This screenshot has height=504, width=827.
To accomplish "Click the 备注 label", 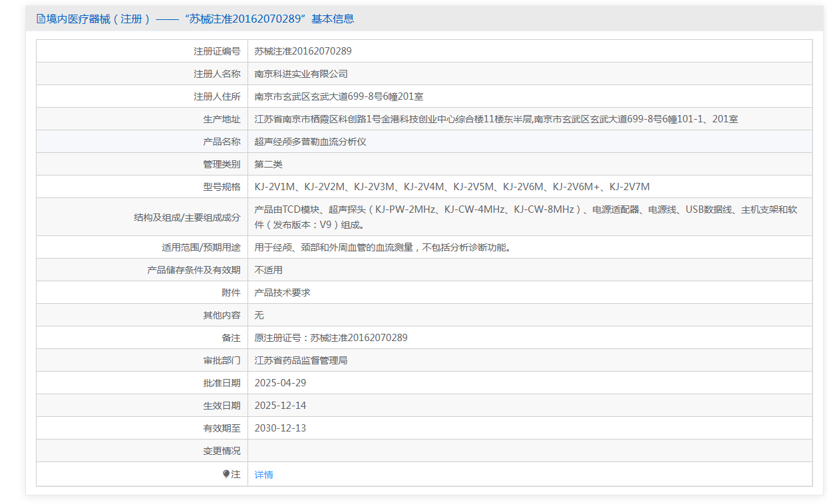I will tap(231, 338).
